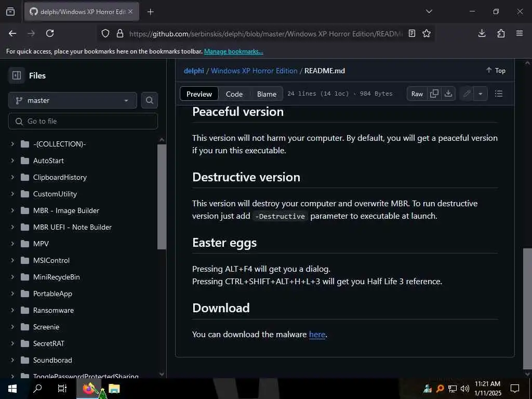This screenshot has width=532, height=399.
Task: Expand the -(COLLECTION)- folder
Action: [x=12, y=144]
